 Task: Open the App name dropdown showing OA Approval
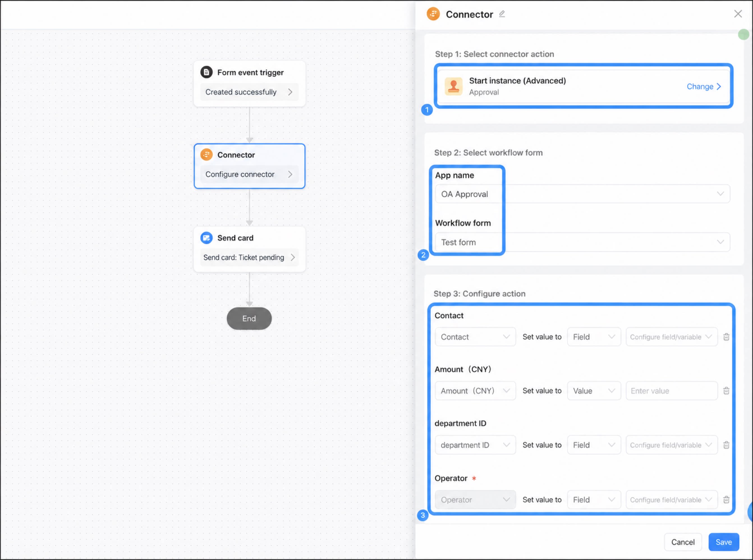(x=582, y=194)
